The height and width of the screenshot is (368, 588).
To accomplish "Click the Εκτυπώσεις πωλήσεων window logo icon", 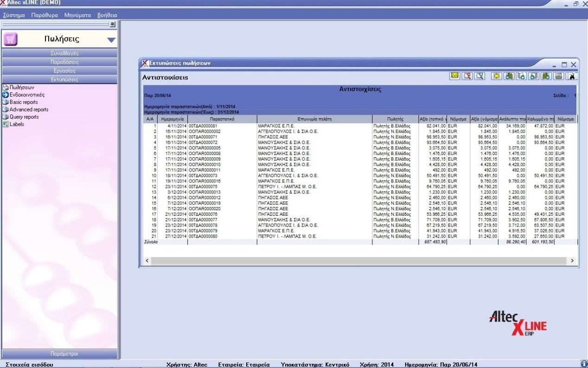I will [x=145, y=64].
